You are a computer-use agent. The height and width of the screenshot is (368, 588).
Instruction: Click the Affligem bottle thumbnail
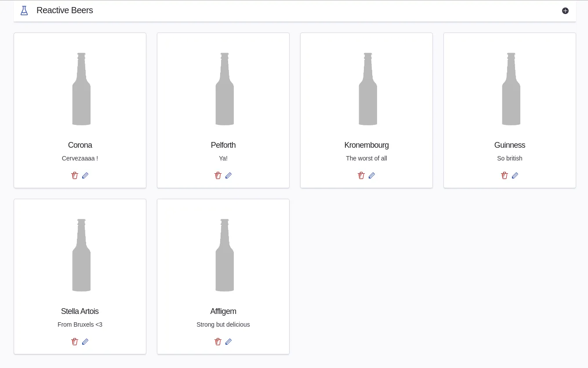click(x=225, y=255)
